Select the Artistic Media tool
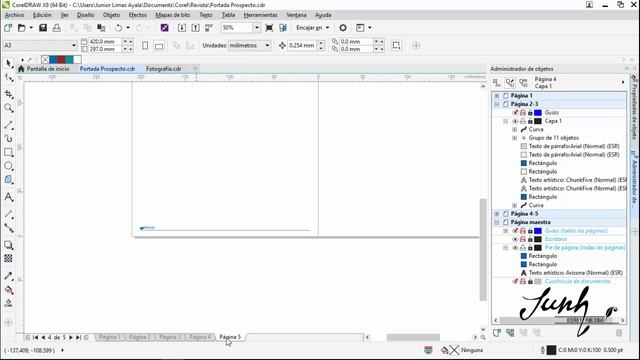Image resolution: width=640 pixels, height=360 pixels. (x=9, y=139)
